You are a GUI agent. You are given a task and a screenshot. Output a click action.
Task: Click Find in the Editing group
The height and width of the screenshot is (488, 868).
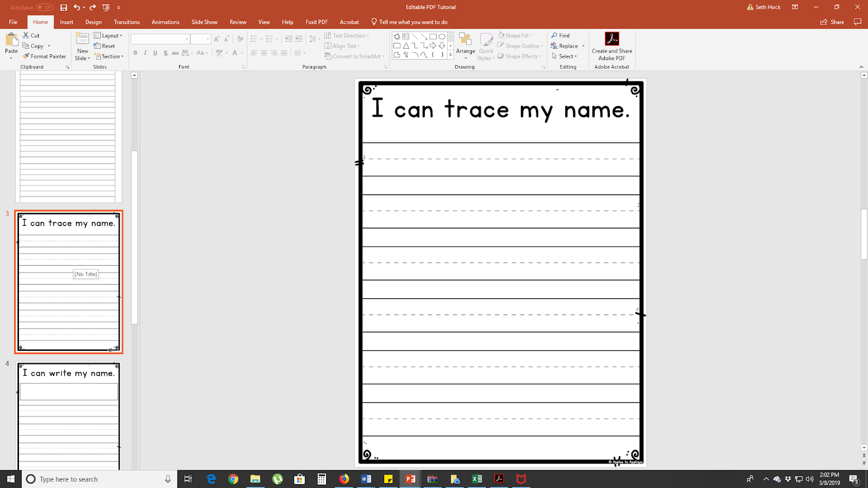click(560, 36)
